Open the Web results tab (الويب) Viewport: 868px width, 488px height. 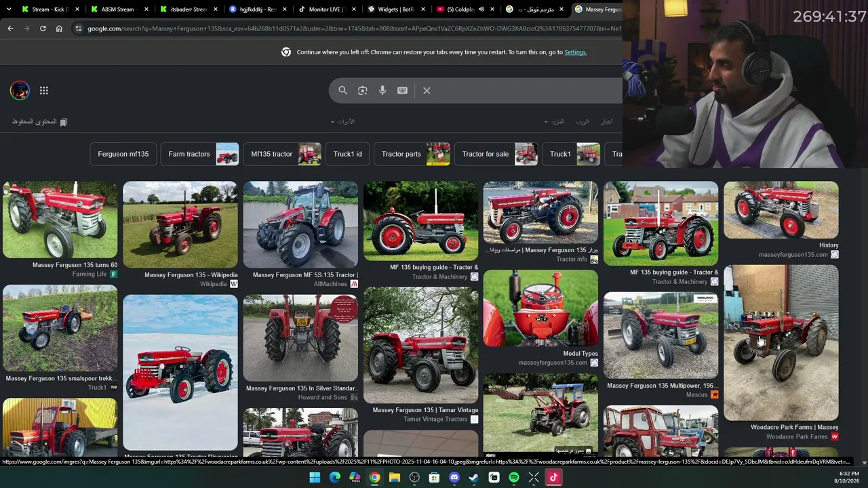coord(583,121)
